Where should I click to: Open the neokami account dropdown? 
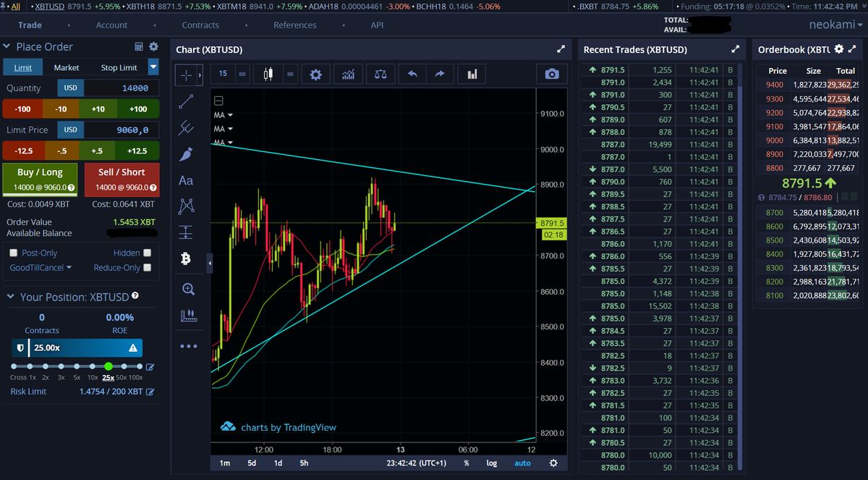coord(835,25)
